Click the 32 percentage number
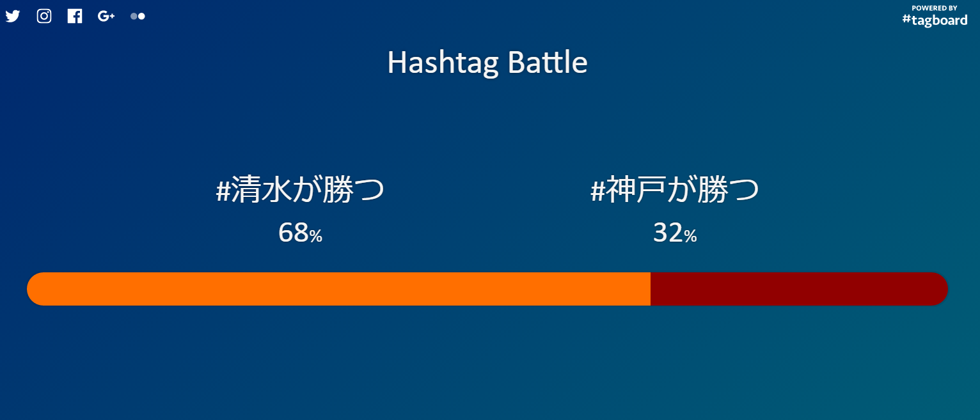980x420 pixels. (x=668, y=233)
